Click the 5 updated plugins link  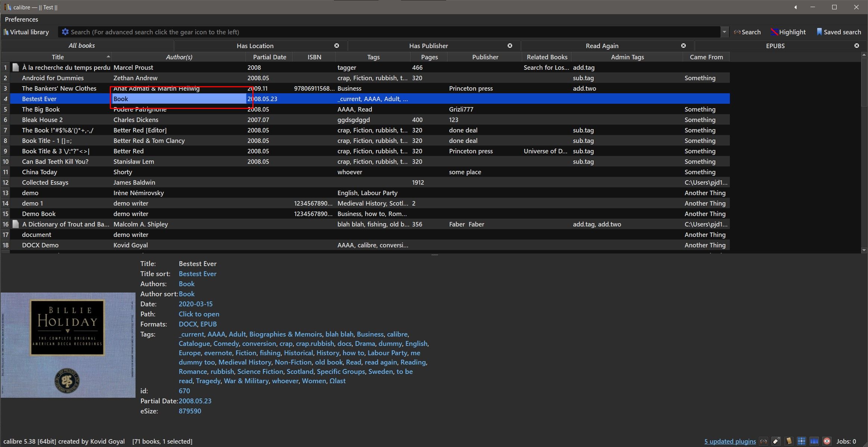pos(730,441)
